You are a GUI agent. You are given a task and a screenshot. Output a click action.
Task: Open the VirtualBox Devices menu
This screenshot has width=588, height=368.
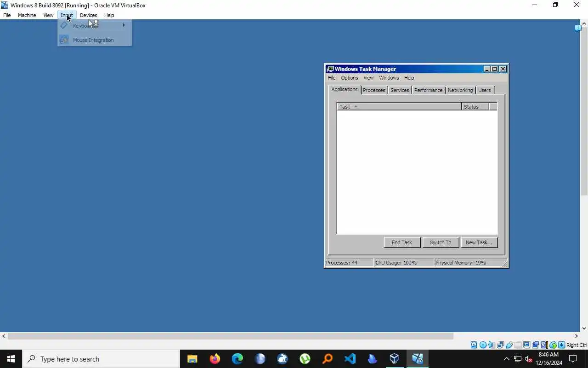tap(88, 15)
